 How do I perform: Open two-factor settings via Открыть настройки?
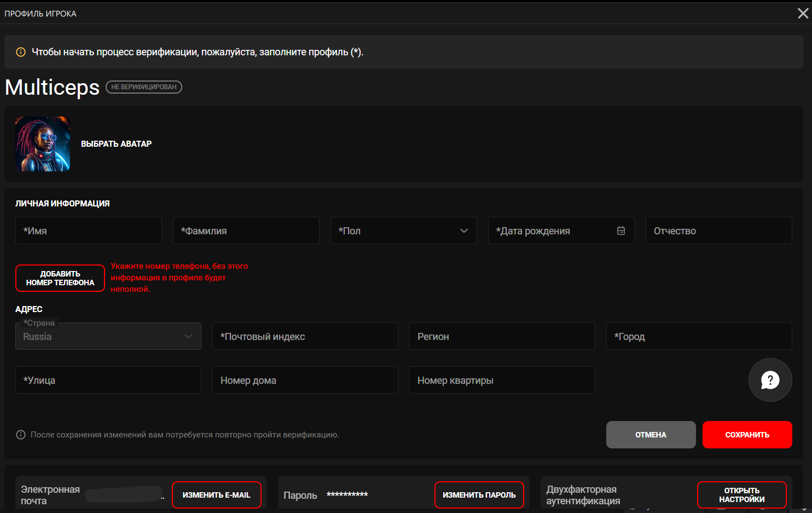click(741, 495)
